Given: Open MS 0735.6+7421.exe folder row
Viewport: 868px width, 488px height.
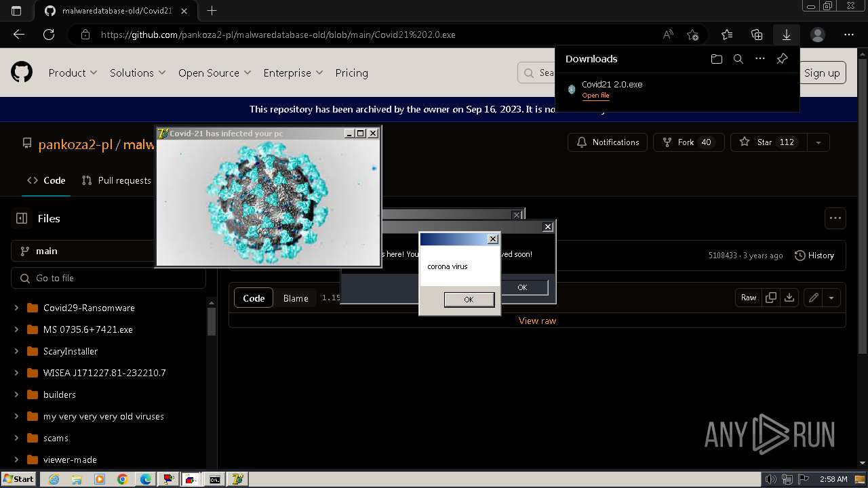Looking at the screenshot, I should coord(108,329).
